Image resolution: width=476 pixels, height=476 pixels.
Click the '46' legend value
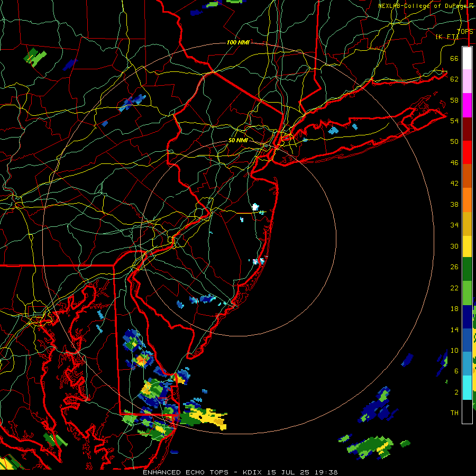pyautogui.click(x=454, y=163)
